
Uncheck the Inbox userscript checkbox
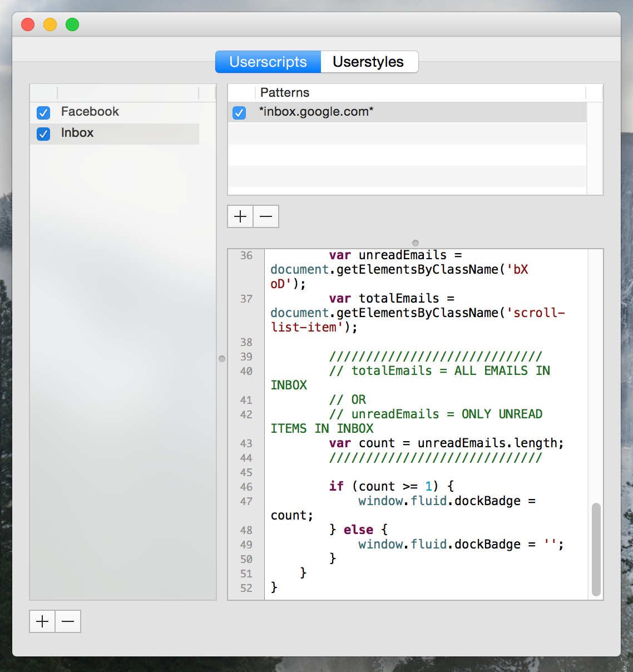[x=43, y=134]
